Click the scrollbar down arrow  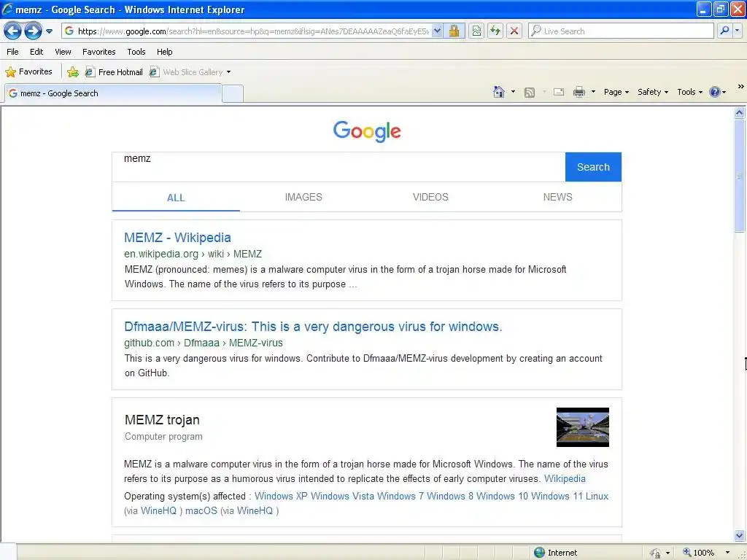[x=739, y=535]
